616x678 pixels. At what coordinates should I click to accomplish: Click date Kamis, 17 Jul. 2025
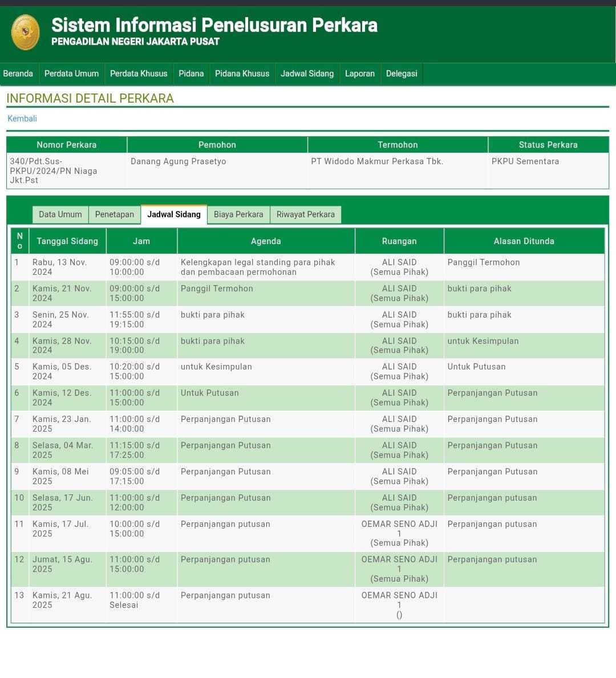tap(60, 529)
